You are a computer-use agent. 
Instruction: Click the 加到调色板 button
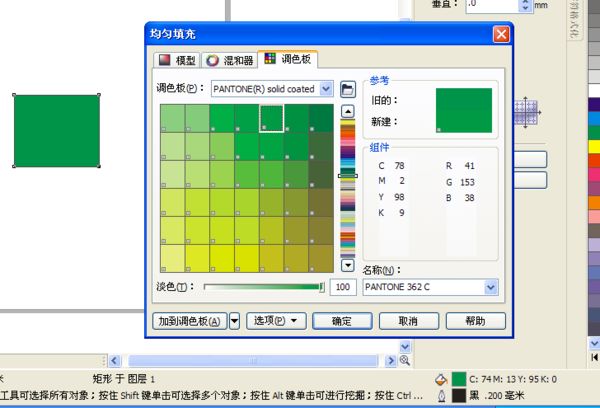pos(190,321)
